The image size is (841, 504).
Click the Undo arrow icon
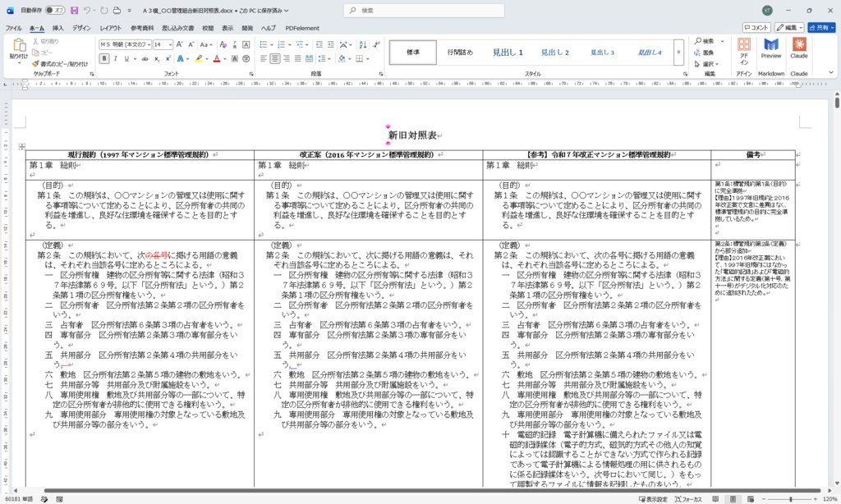(87, 10)
